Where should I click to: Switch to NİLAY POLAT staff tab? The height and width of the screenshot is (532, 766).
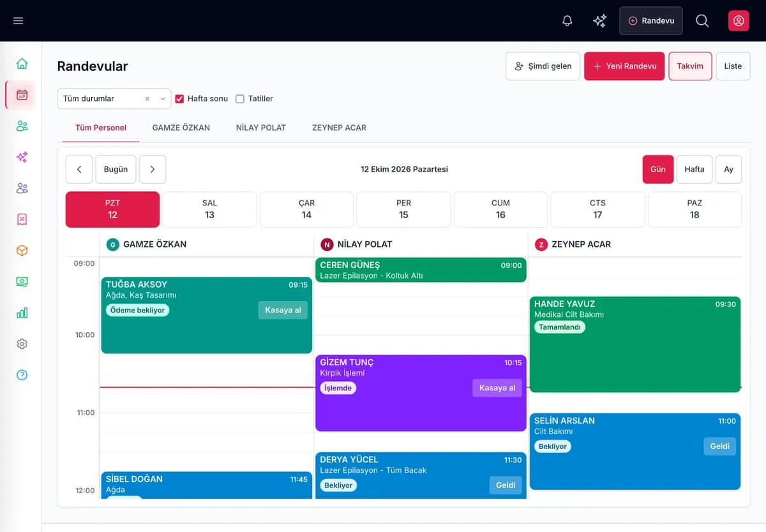(261, 128)
